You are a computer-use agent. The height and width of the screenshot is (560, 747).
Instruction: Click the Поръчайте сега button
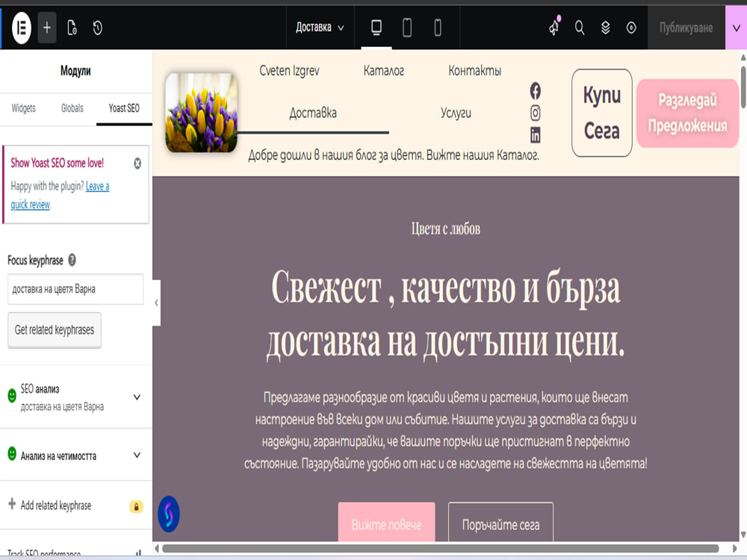pyautogui.click(x=500, y=523)
